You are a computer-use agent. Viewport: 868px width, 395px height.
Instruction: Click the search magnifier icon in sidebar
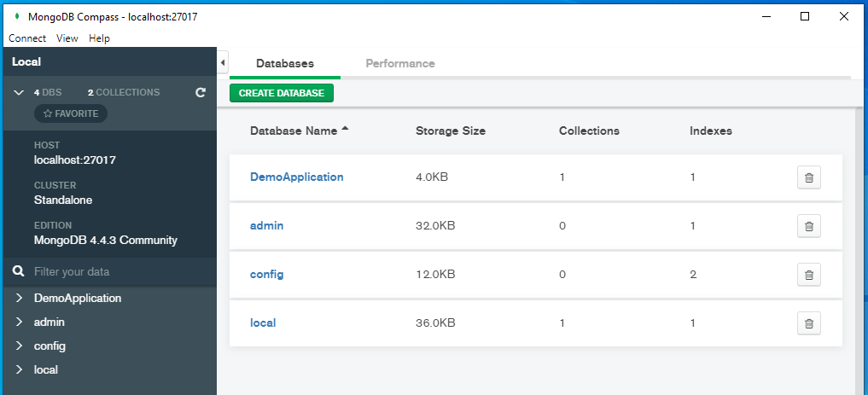click(18, 271)
